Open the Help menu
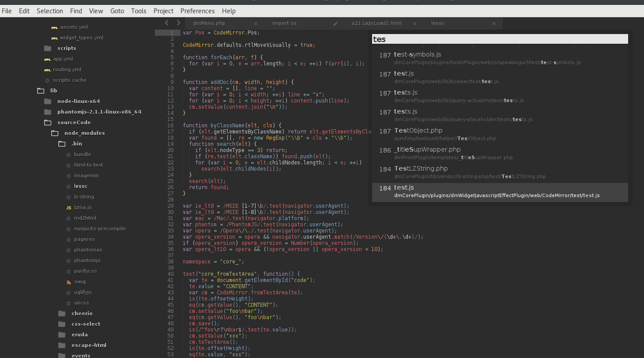644x358 pixels. [229, 11]
